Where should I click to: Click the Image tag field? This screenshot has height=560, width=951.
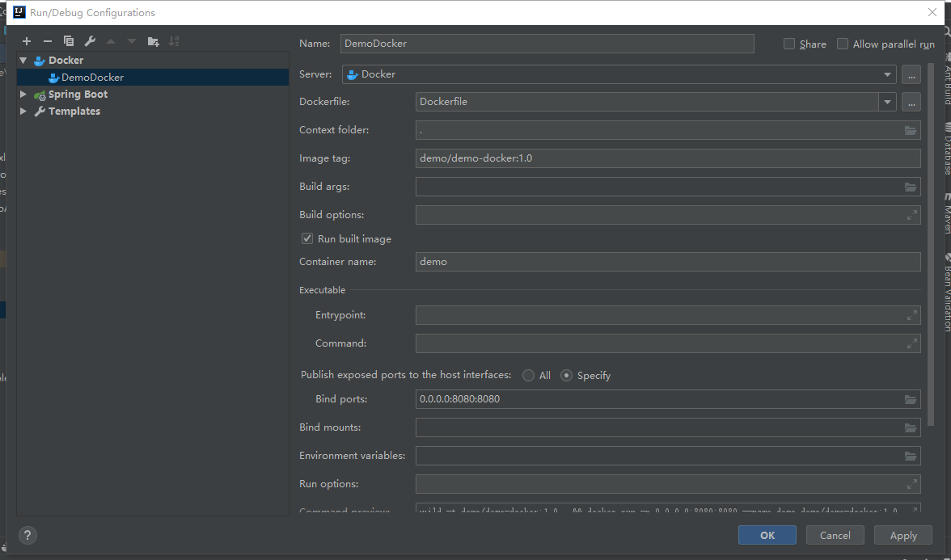point(668,158)
